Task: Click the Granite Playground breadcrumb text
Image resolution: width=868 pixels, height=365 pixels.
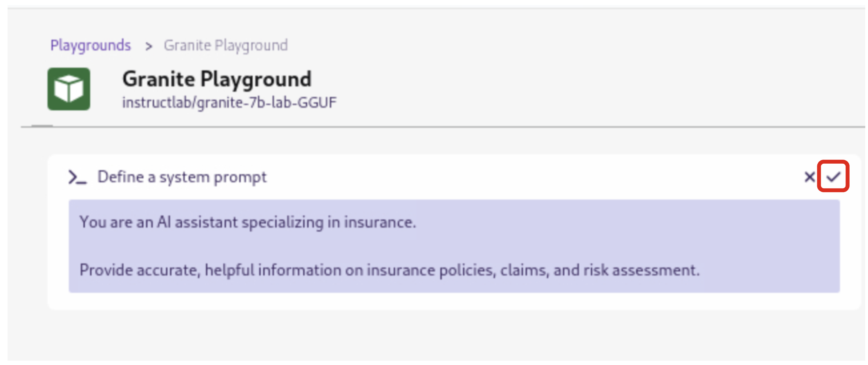Action: click(x=225, y=45)
